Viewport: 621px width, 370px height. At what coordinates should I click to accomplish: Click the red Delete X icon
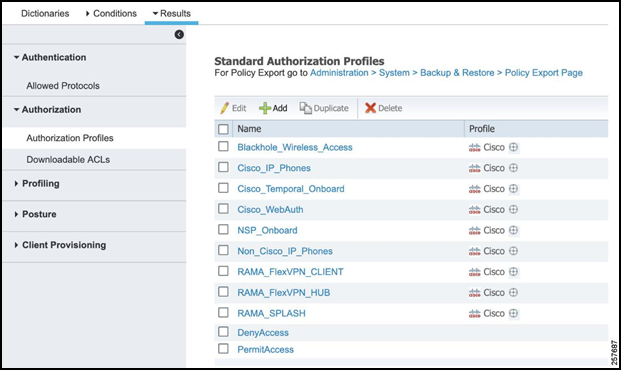pyautogui.click(x=370, y=108)
